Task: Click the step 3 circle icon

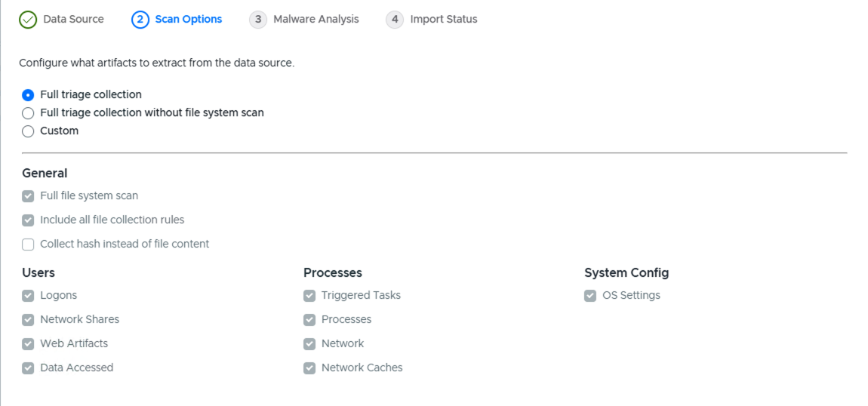Action: click(x=258, y=20)
